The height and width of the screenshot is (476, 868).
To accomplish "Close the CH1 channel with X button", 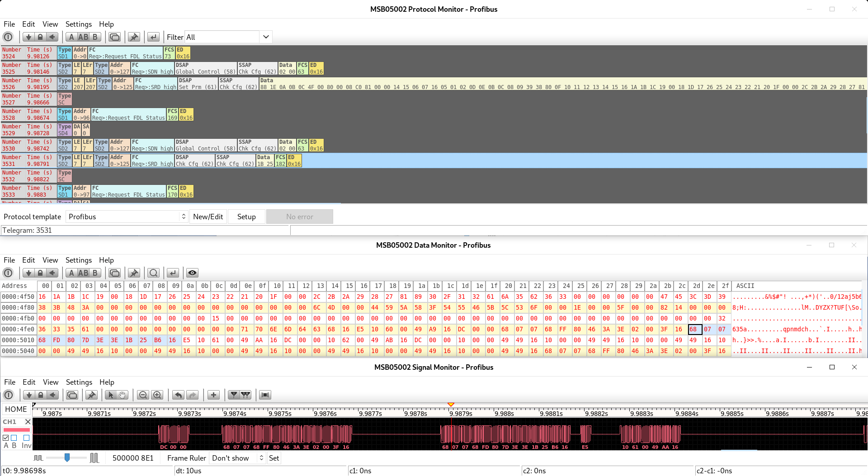I will 28,422.
